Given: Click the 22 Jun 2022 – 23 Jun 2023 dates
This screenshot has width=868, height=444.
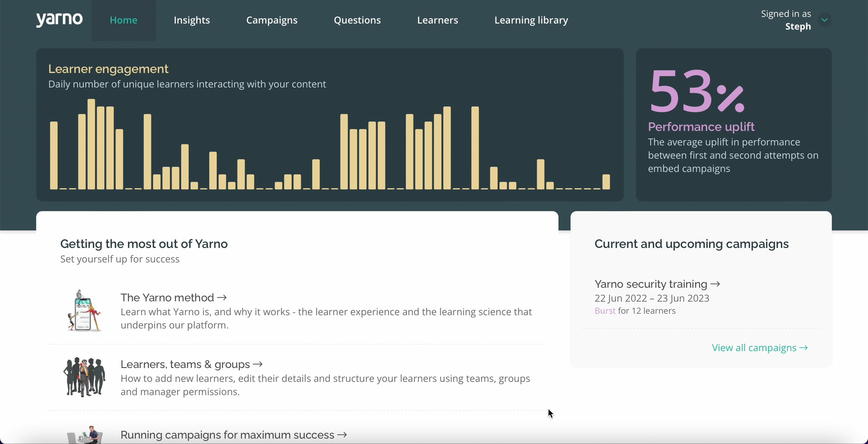Looking at the screenshot, I should (652, 298).
